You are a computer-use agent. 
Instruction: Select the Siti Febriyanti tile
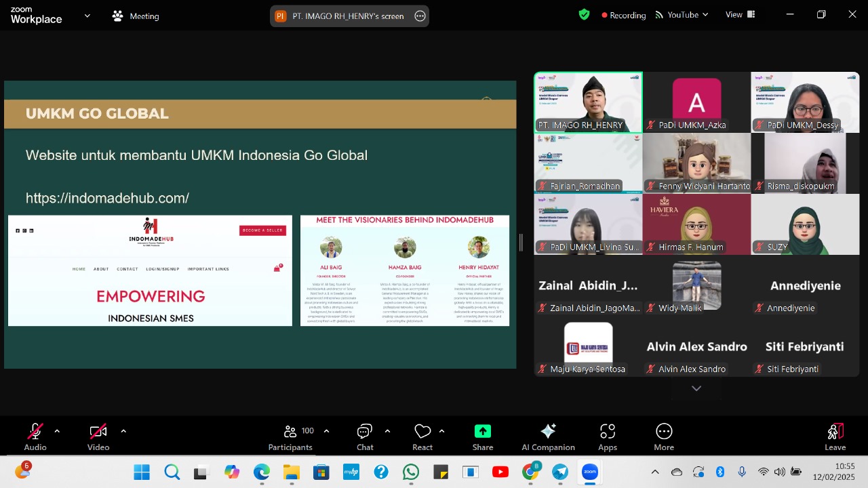tap(805, 346)
